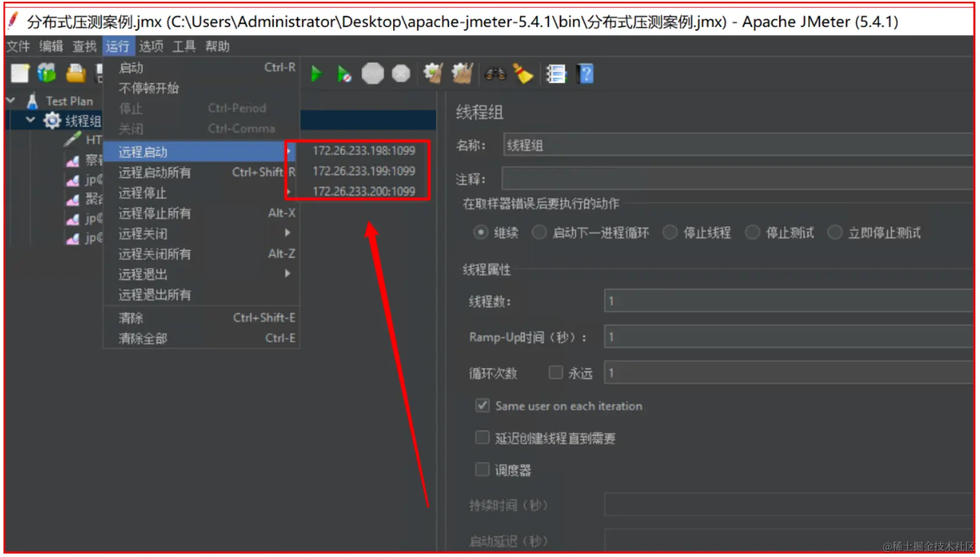Viewport: 980px width, 557px height.
Task: Collapse the 线程组 tree node
Action: tap(31, 120)
